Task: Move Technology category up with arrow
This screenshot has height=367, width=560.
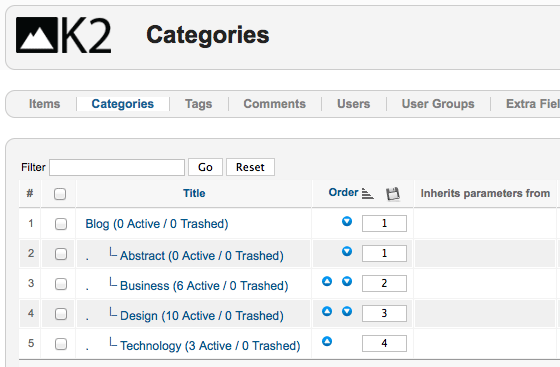Action: point(327,341)
